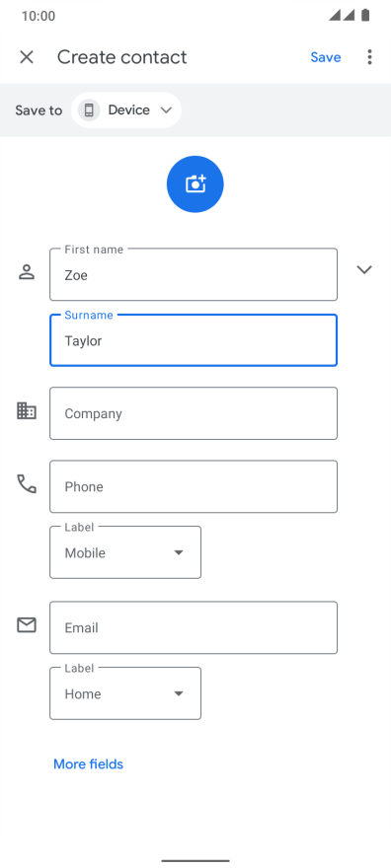Click the person icon beside First name
Viewport: 391px width, 868px height.
pos(27,272)
